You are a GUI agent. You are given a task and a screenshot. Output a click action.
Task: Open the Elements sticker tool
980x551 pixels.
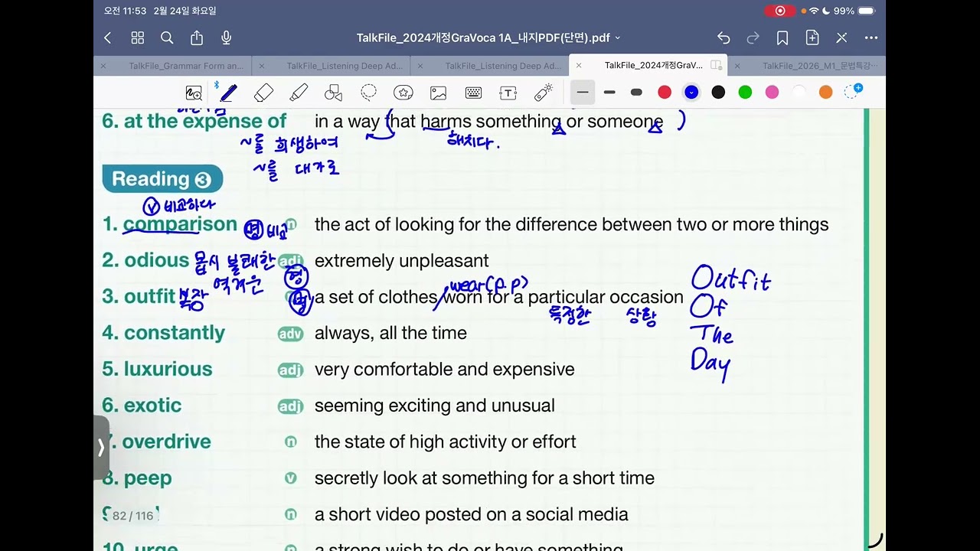click(403, 93)
